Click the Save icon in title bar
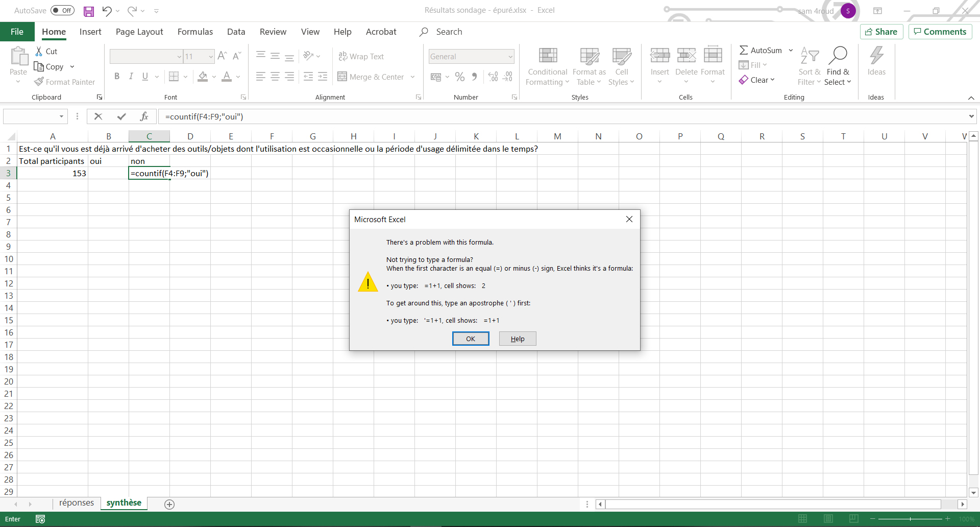 coord(89,11)
